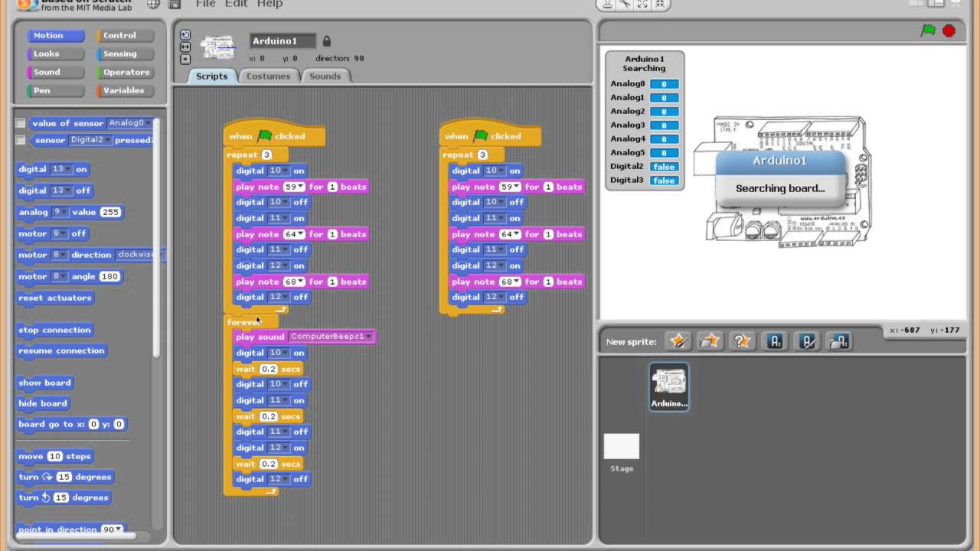Open note 59 dropdown in left script
The width and height of the screenshot is (980, 551).
[294, 187]
